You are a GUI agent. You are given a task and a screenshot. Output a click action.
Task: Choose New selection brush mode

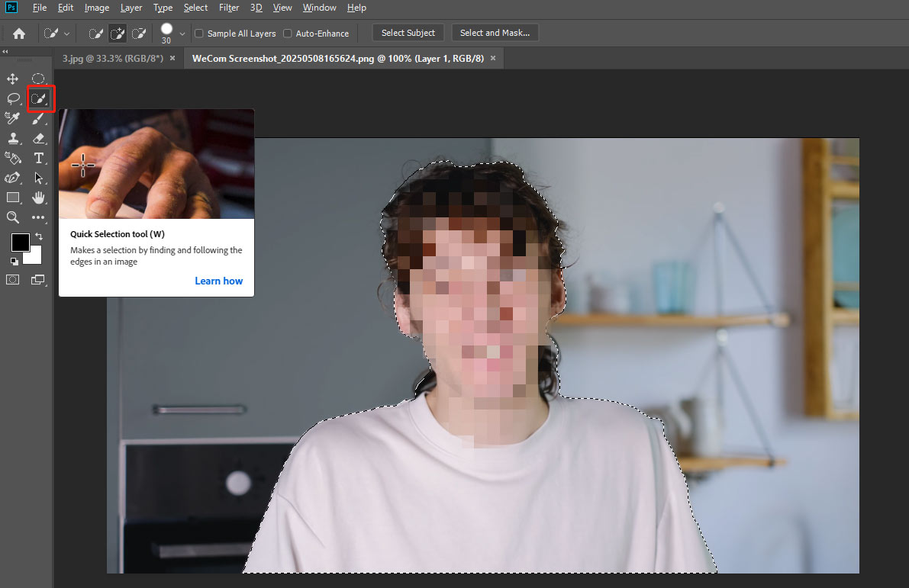pyautogui.click(x=95, y=34)
